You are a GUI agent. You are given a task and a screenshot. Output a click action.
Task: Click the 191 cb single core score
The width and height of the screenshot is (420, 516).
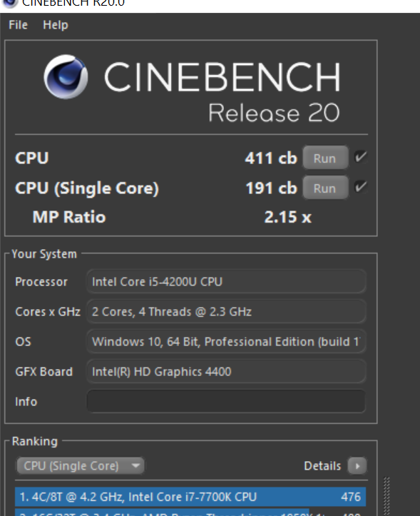pos(272,188)
